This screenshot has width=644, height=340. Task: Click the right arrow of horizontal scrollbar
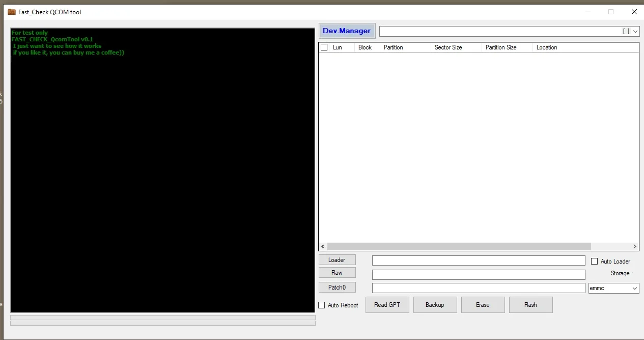tap(634, 246)
